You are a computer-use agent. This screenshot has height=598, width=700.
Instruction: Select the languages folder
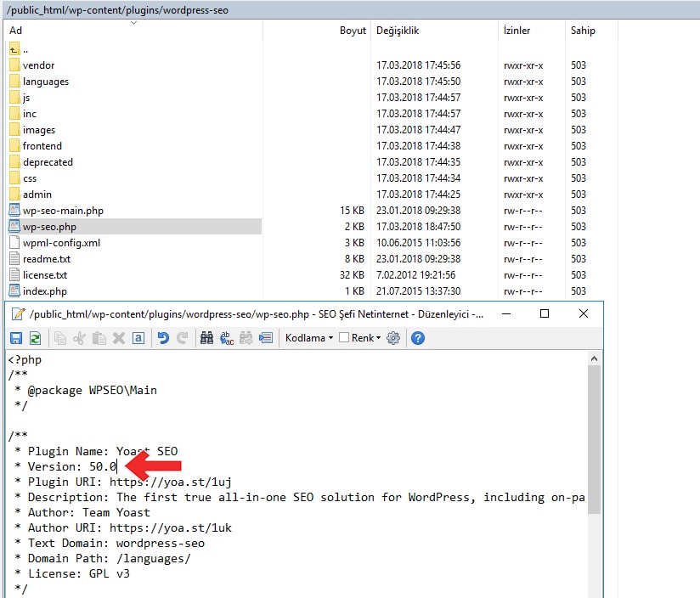pyautogui.click(x=46, y=82)
